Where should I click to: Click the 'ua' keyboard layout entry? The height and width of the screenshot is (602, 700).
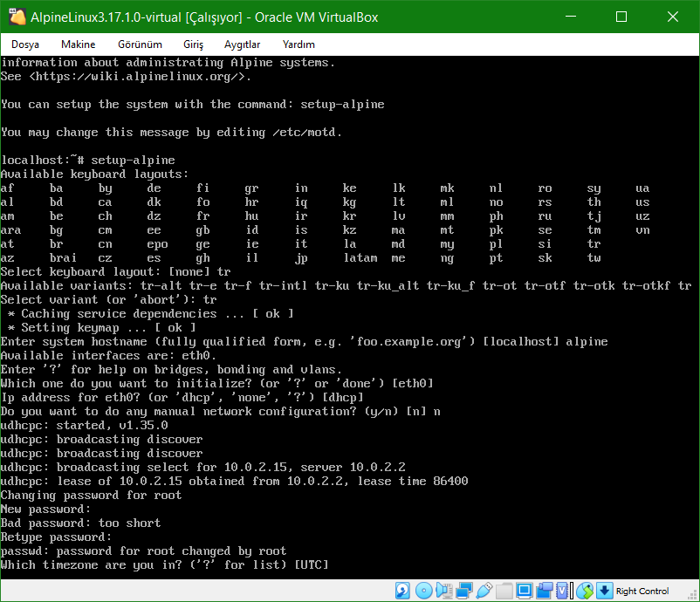[x=642, y=188]
